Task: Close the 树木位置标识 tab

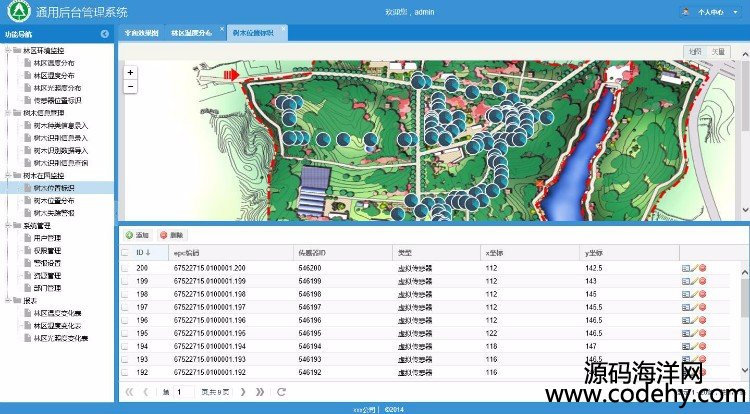Action: 283,29
